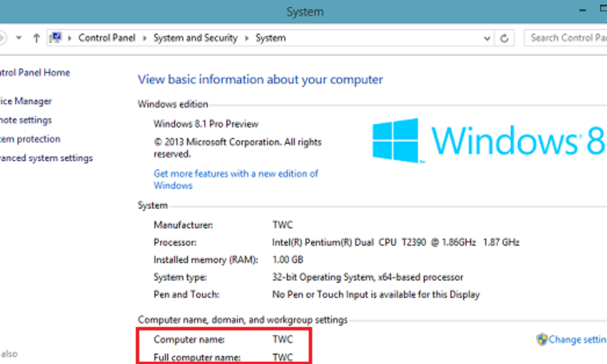This screenshot has width=607, height=364.
Task: Expand the chevron before System breadcrumb
Action: (x=246, y=38)
